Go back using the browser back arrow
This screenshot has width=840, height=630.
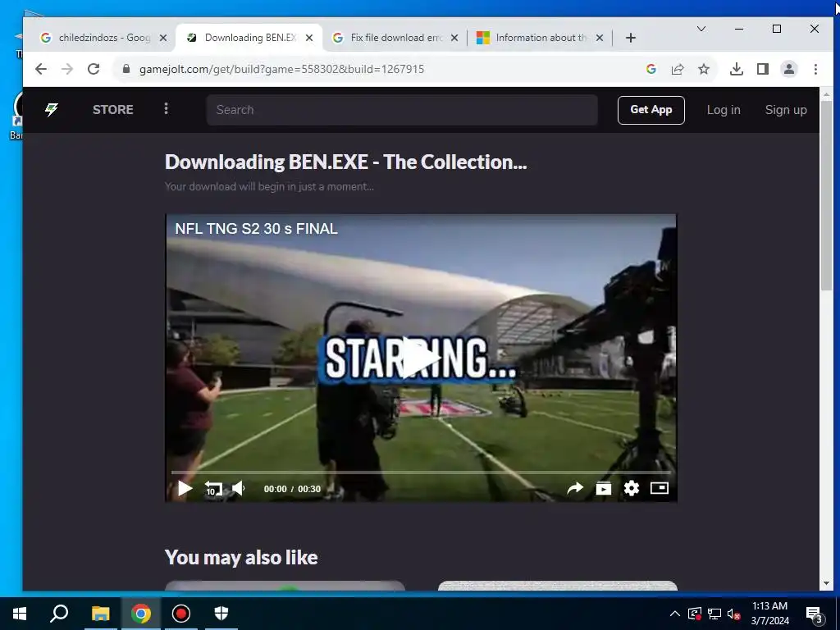41,69
